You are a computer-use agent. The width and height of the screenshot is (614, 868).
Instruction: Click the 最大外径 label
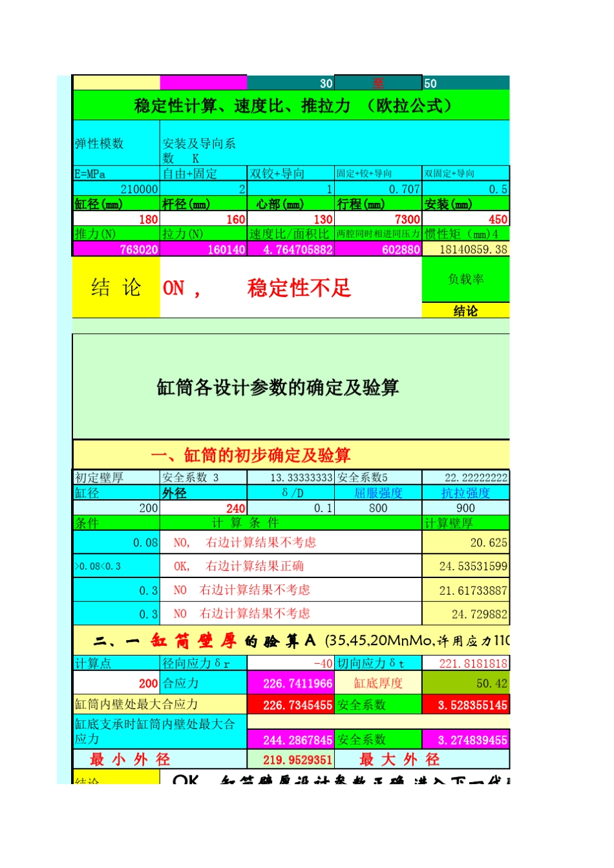click(399, 759)
